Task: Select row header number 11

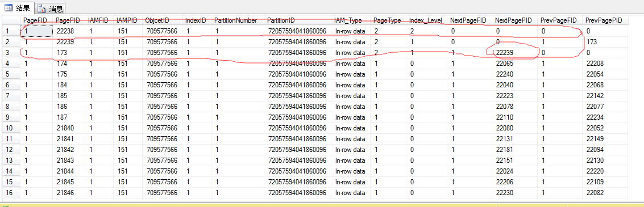Action: [11, 138]
